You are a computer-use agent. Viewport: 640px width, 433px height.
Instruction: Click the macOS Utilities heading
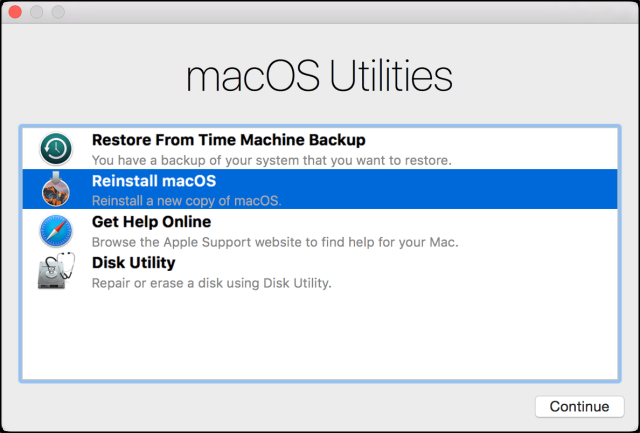click(x=319, y=77)
